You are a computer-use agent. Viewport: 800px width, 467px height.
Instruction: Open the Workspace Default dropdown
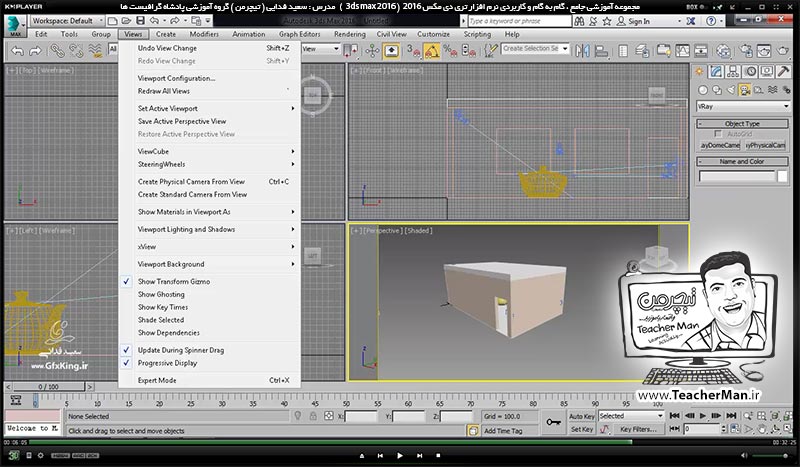tap(67, 21)
